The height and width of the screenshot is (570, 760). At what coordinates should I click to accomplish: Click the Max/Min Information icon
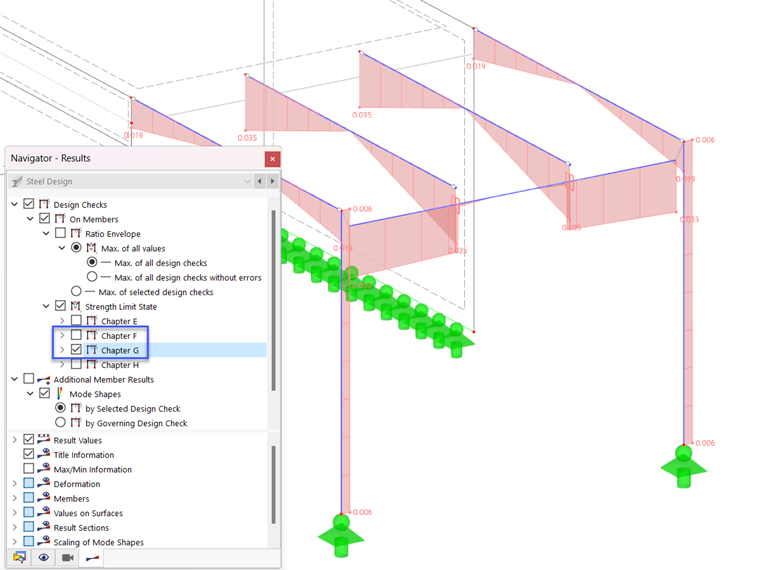44,468
